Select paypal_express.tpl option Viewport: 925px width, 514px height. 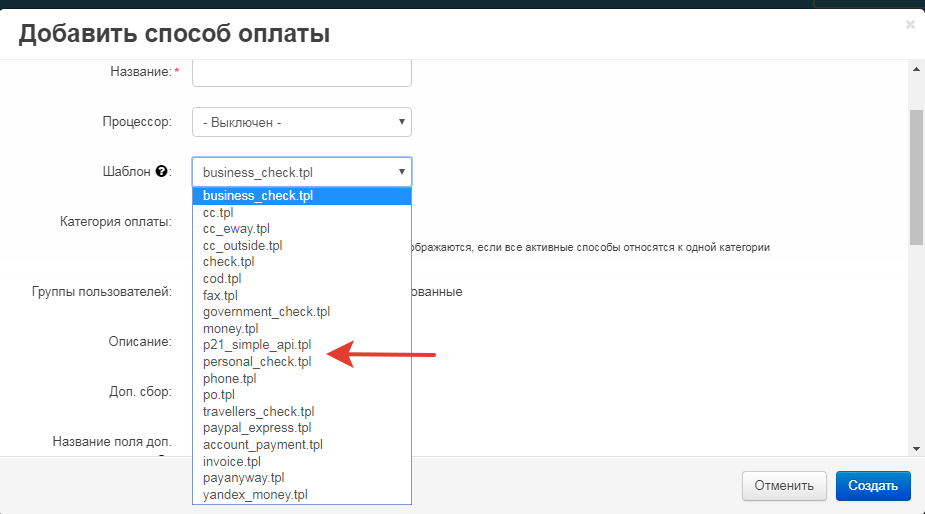point(257,428)
